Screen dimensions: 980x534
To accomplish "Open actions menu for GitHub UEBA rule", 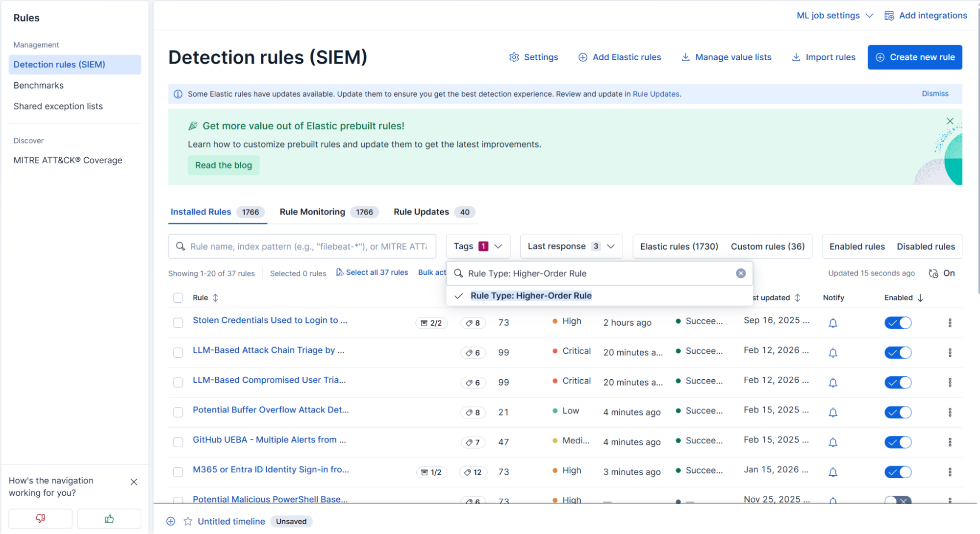I will (x=950, y=442).
